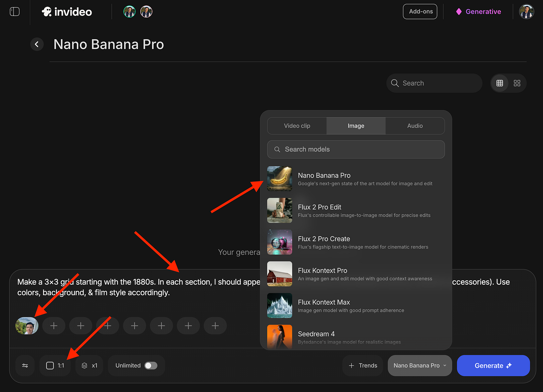543x392 pixels.
Task: Open the 1:1 aspect ratio selector
Action: (x=55, y=366)
